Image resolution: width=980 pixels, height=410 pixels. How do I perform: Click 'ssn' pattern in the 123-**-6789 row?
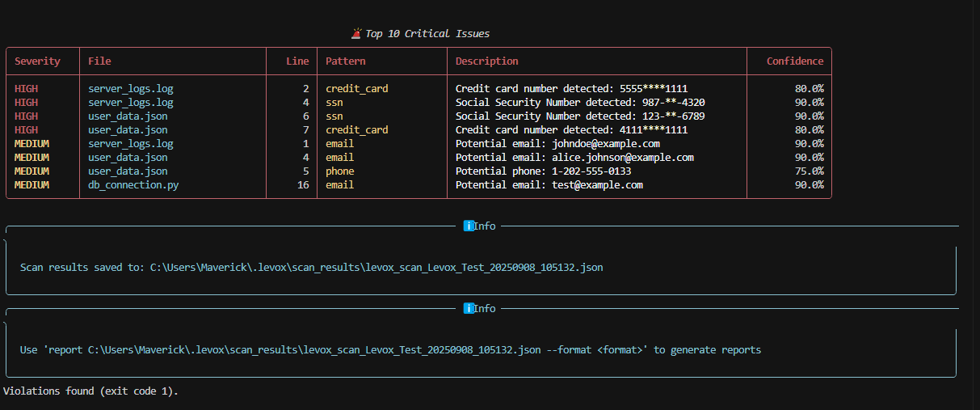click(334, 116)
